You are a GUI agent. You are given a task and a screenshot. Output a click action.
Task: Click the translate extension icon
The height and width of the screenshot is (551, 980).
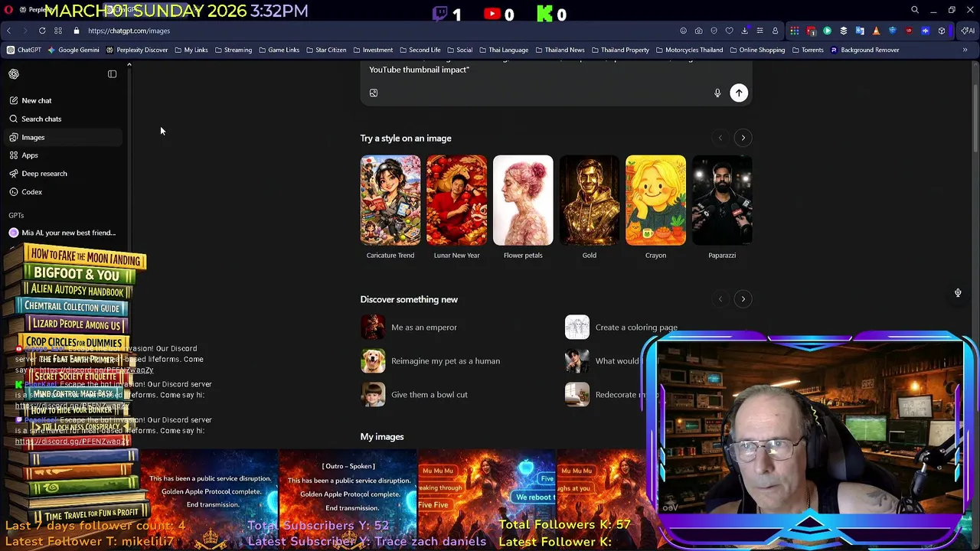860,31
